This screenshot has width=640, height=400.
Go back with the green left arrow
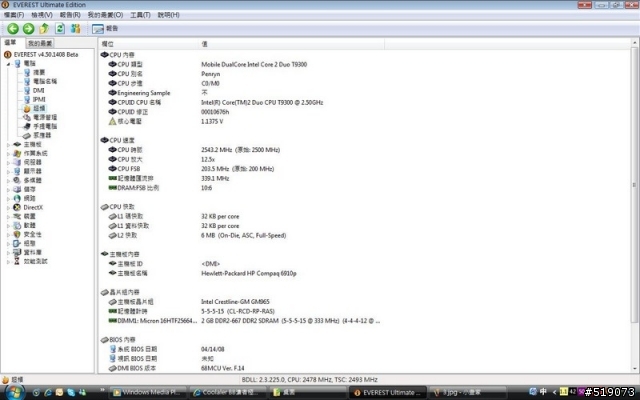(13, 28)
